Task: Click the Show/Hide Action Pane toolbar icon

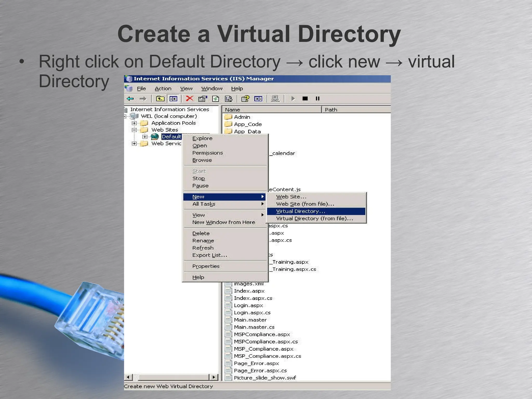Action: click(258, 99)
